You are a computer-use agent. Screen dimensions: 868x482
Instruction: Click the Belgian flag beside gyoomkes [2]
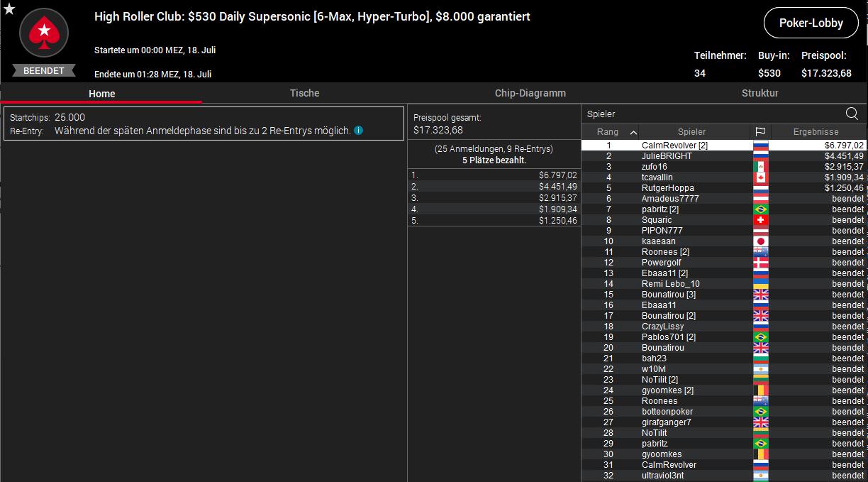coord(760,390)
